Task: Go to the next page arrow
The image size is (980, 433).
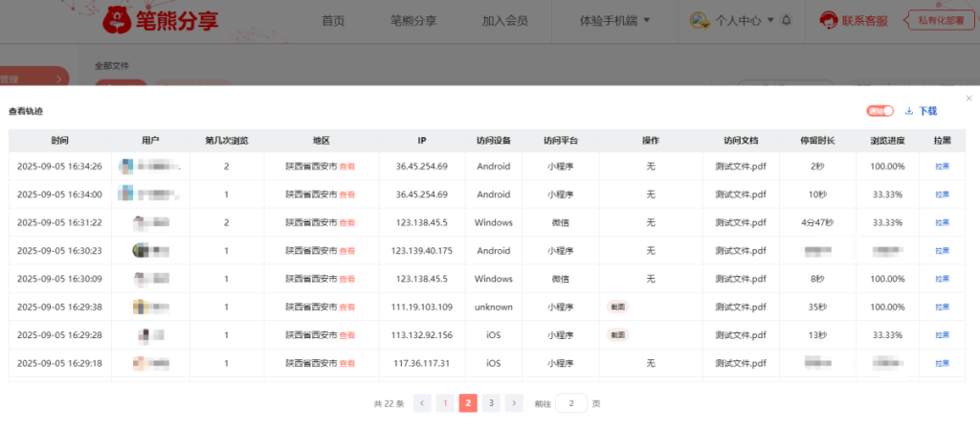Action: [x=514, y=403]
